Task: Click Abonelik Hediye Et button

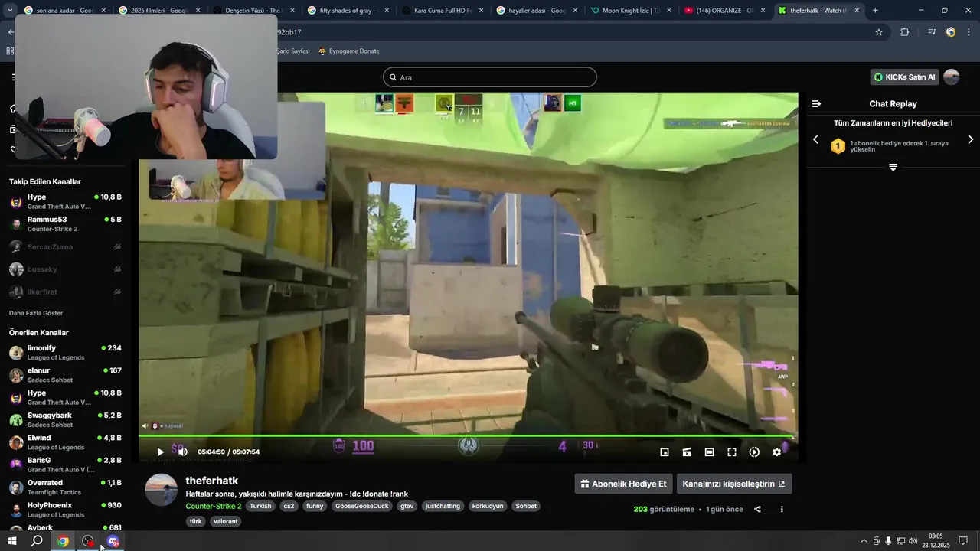Action: click(623, 484)
